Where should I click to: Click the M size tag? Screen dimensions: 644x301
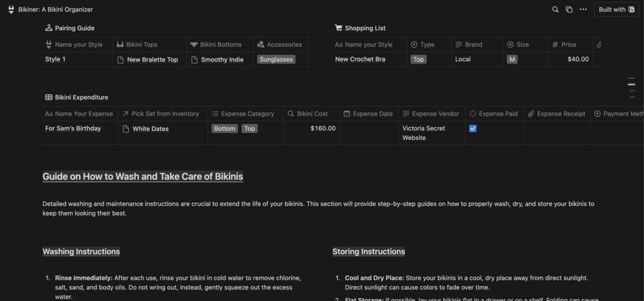pyautogui.click(x=512, y=60)
